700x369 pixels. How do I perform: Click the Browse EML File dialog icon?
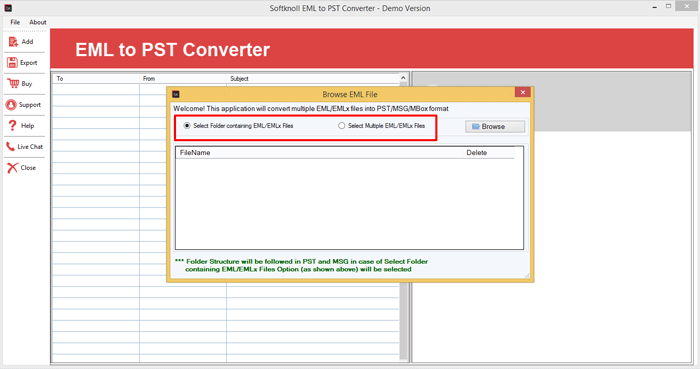(176, 94)
